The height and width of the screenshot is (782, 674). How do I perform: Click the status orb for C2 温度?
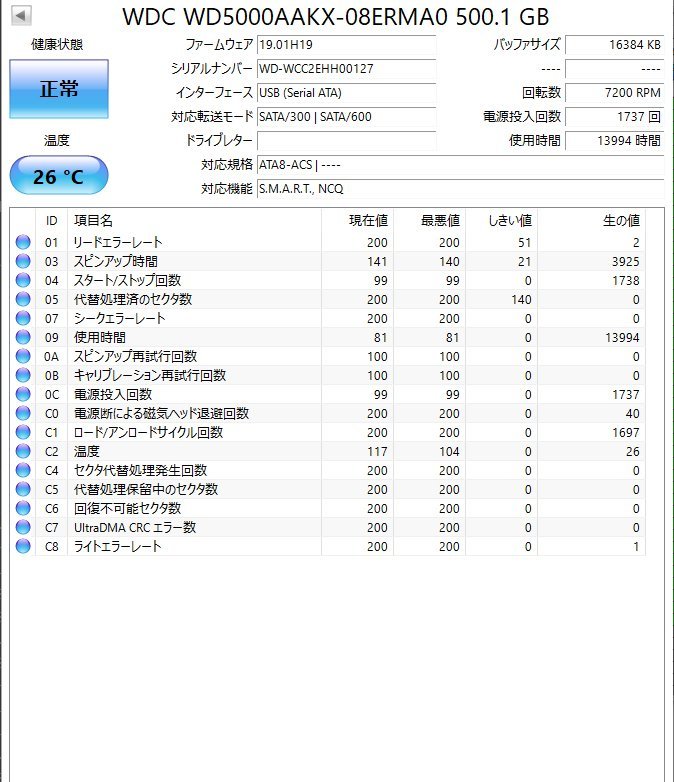pyautogui.click(x=23, y=451)
